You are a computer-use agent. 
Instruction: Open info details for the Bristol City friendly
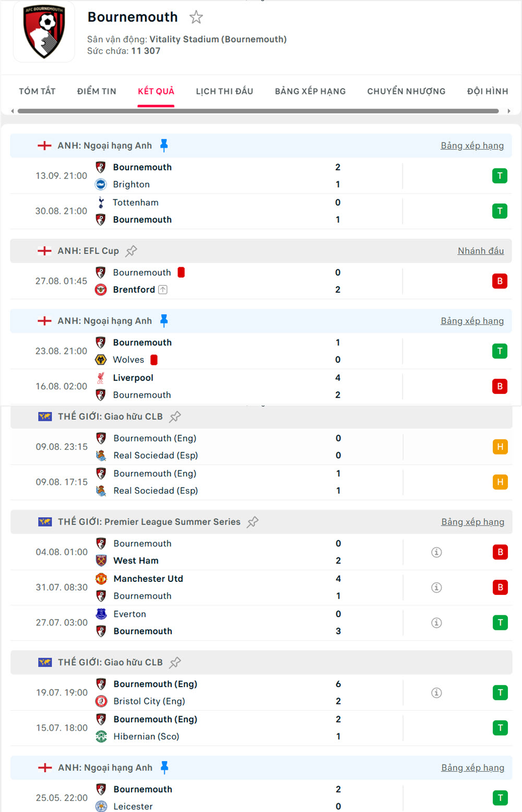coord(436,692)
